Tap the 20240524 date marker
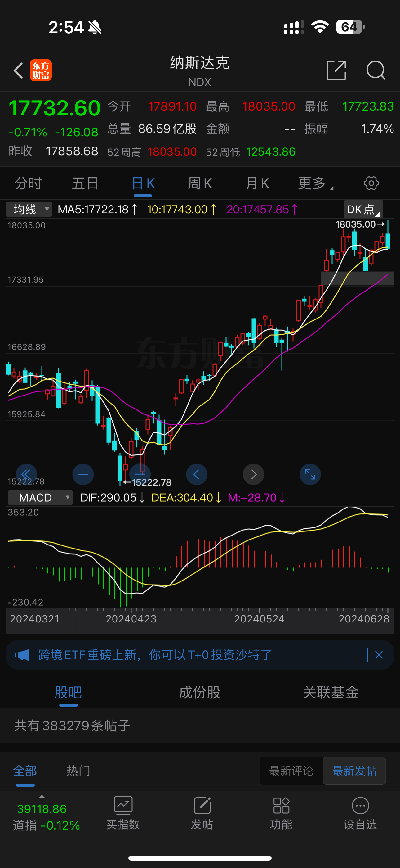Viewport: 400px width, 868px height. pos(259,619)
